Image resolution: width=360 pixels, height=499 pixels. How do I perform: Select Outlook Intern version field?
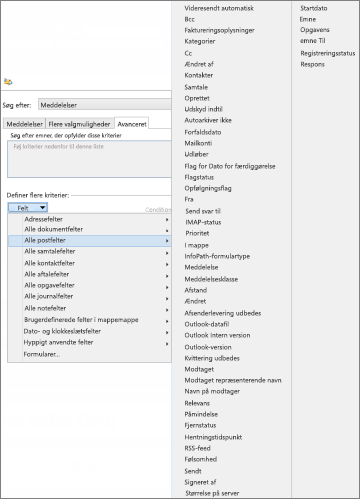pyautogui.click(x=217, y=335)
